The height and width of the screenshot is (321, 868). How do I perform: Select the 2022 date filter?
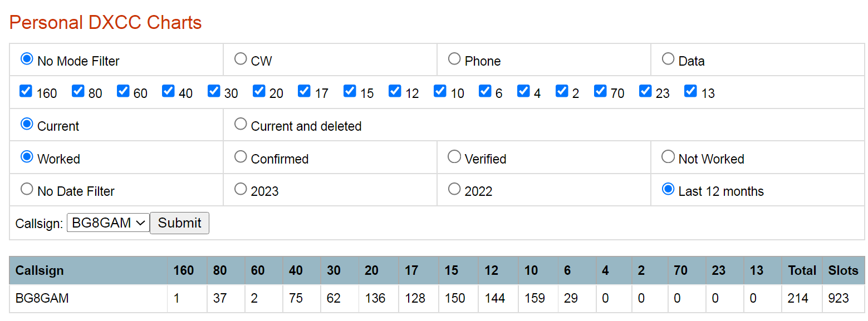point(454,189)
